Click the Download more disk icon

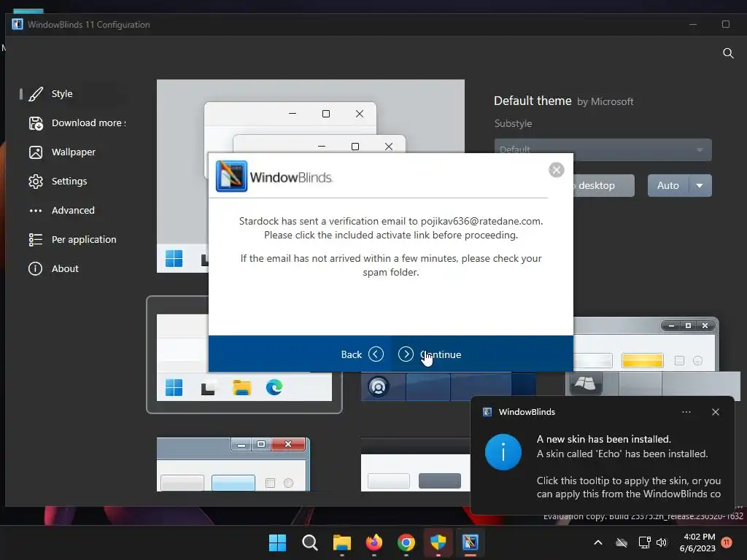pos(36,123)
